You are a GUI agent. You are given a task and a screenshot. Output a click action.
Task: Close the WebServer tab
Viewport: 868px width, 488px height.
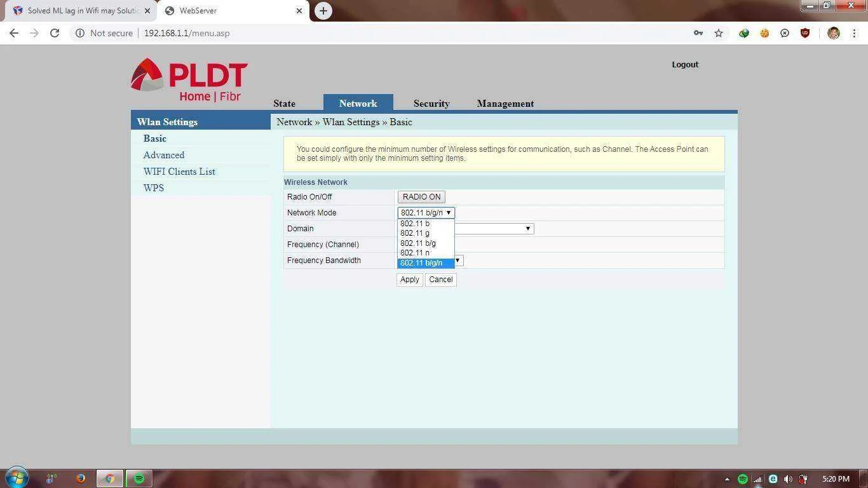pyautogui.click(x=299, y=11)
